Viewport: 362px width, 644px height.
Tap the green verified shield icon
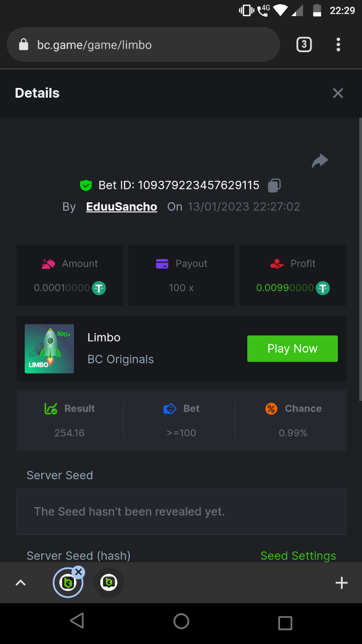pyautogui.click(x=86, y=186)
